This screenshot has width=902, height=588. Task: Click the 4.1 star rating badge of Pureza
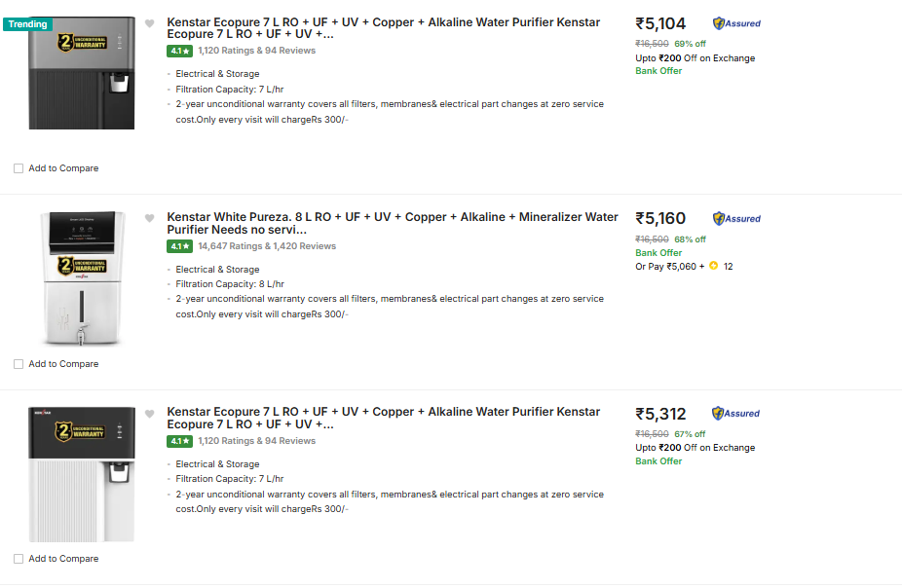pyautogui.click(x=179, y=246)
